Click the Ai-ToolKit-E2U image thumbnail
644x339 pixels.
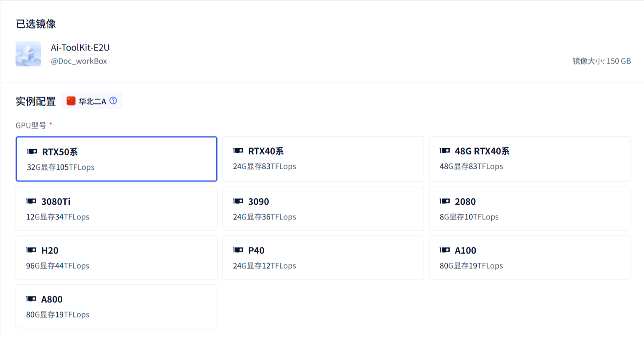[28, 53]
